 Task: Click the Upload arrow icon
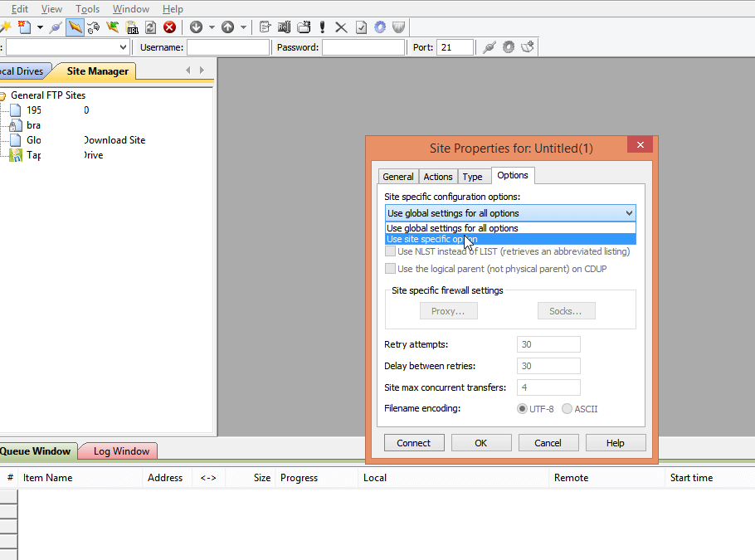click(x=227, y=27)
